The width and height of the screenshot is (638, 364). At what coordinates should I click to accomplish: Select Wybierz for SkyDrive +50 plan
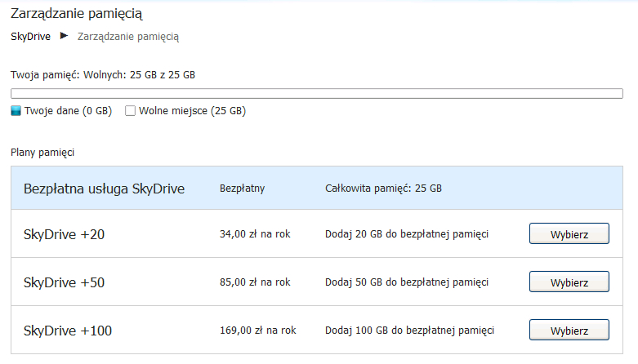[569, 282]
